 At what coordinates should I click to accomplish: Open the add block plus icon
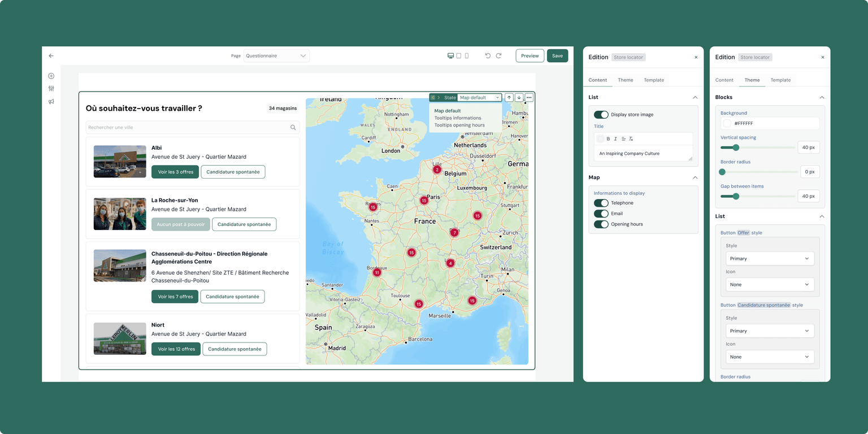click(51, 75)
